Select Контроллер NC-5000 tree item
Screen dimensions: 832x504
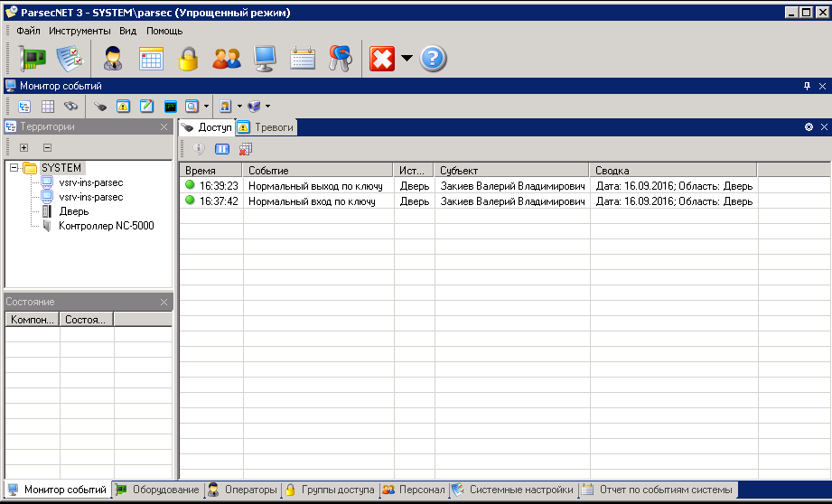tap(106, 226)
